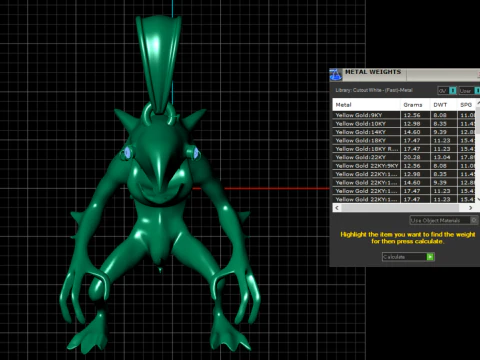Sort table by Metal column header
Screen dimensions: 480x360
366,105
